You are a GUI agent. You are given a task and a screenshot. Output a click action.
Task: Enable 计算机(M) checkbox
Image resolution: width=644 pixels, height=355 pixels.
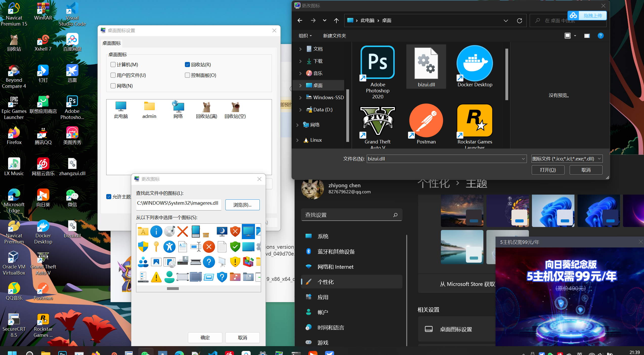tap(113, 65)
